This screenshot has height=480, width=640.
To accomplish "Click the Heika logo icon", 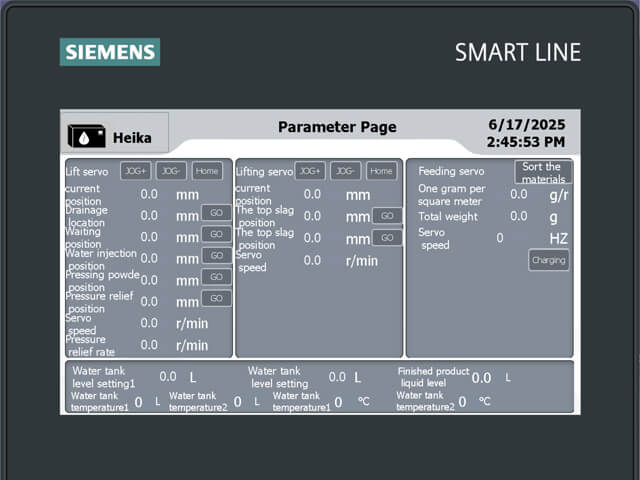I will 86,137.
